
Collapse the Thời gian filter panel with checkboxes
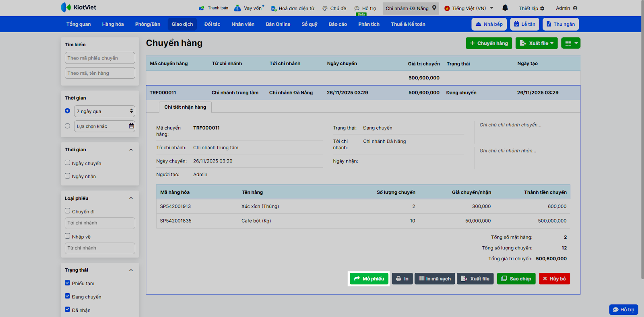click(131, 150)
